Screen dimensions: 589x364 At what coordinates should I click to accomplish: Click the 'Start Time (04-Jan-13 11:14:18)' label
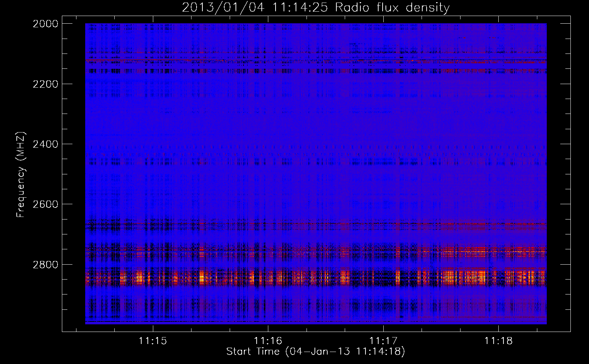click(316, 352)
